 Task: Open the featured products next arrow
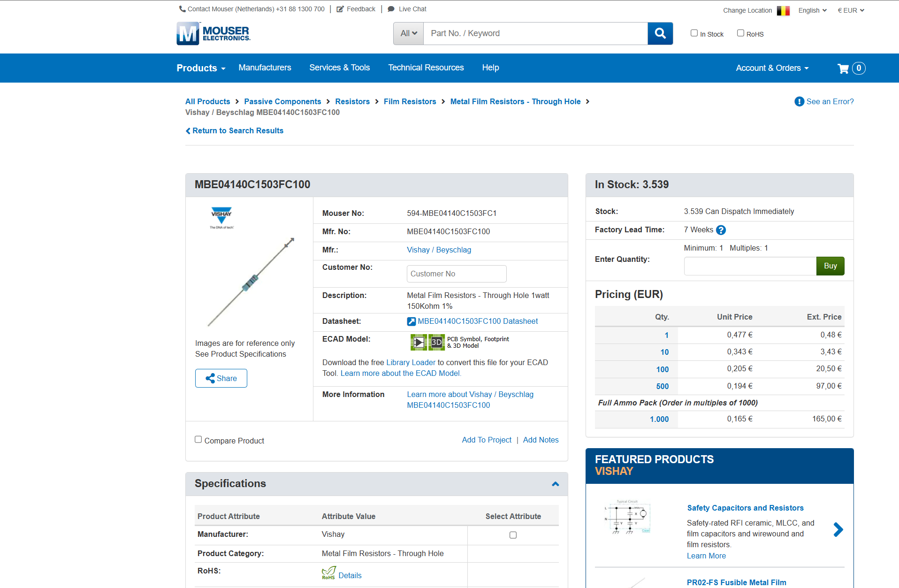click(838, 530)
